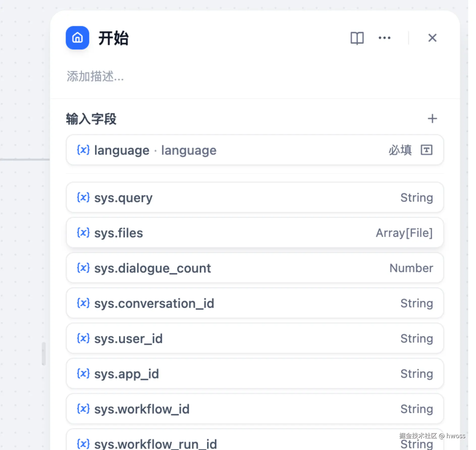Click the String type on sys.query row
Image resolution: width=476 pixels, height=450 pixels.
(417, 198)
